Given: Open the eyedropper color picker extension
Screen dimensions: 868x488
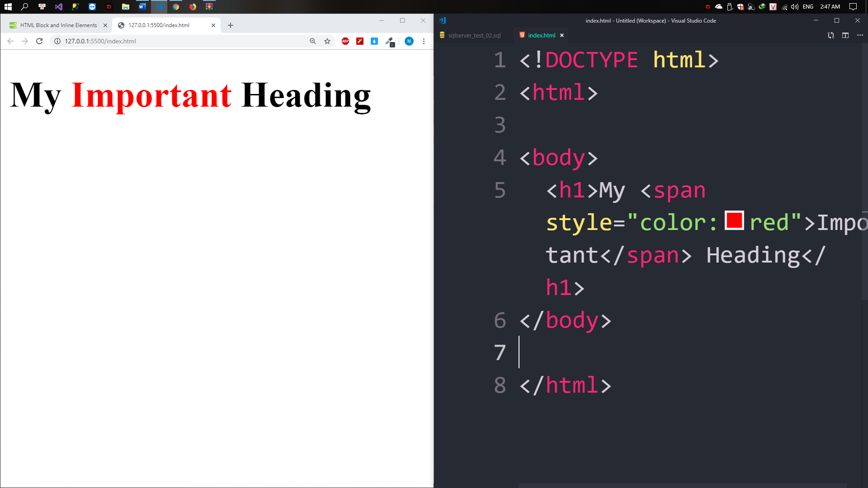Looking at the screenshot, I should click(x=389, y=41).
